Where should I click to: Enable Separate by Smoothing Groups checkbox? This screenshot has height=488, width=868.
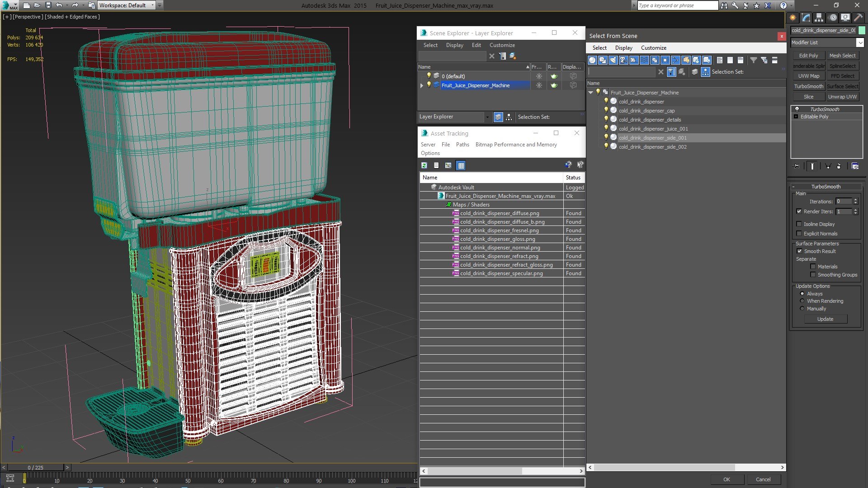(x=813, y=275)
